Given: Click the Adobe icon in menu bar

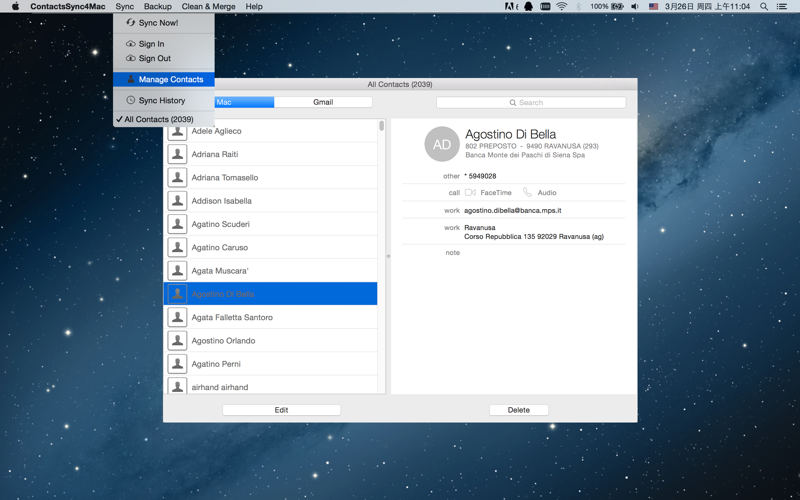Looking at the screenshot, I should tap(511, 7).
